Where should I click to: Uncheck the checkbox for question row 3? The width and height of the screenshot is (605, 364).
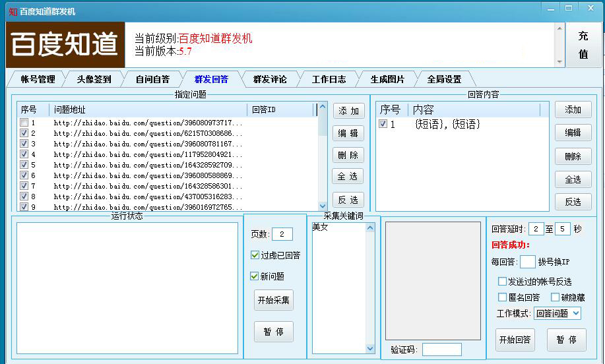(x=24, y=144)
